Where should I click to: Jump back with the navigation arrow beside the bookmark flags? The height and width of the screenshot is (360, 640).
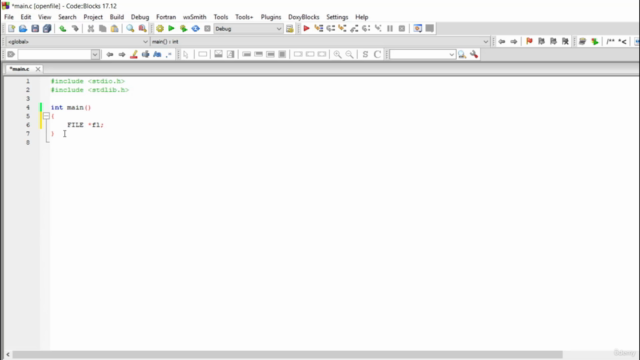tap(502, 41)
